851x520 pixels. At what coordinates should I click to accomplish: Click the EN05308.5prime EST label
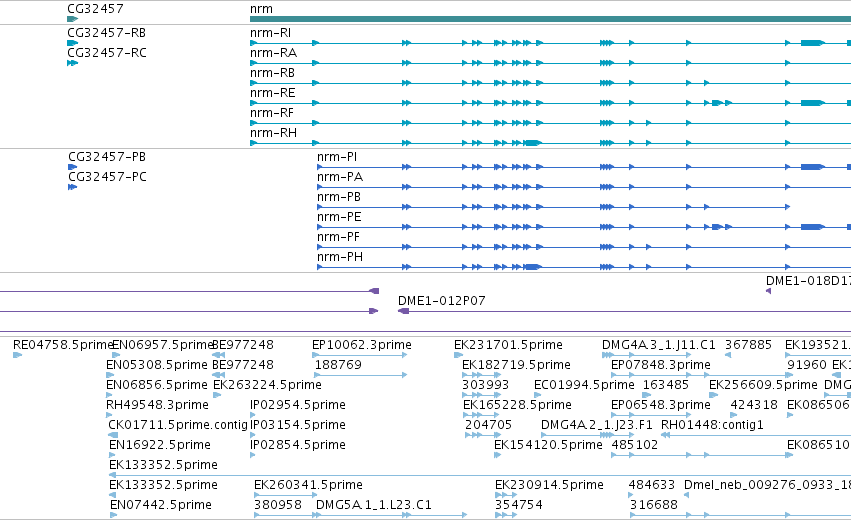(157, 365)
